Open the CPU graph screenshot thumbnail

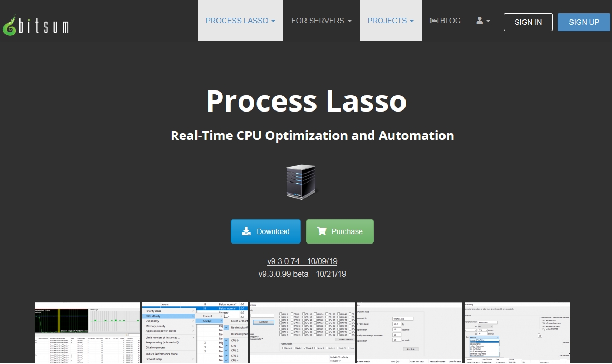[87, 333]
